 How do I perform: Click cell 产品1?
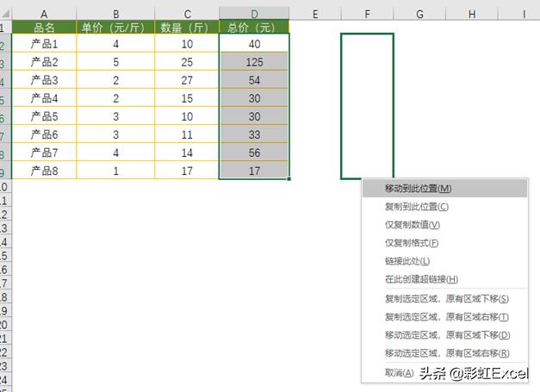tap(44, 44)
